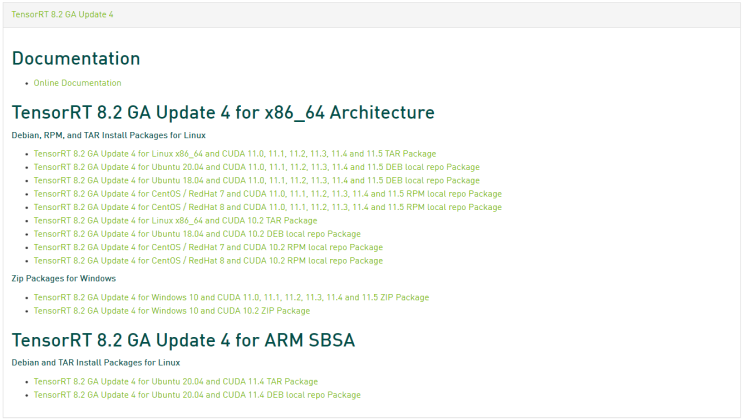The width and height of the screenshot is (743, 420).
Task: Download Windows 10 CUDA 11.x ZIP Package
Action: (231, 297)
